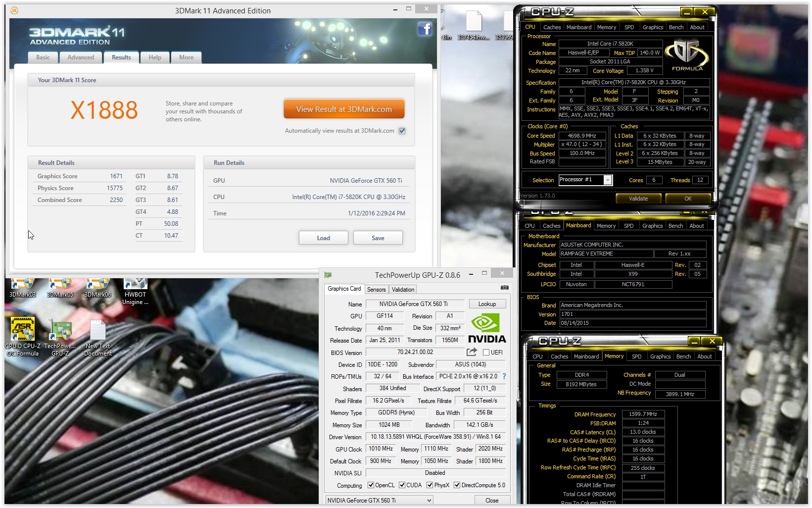Open the Graphics tab in CPU-Z Mainboard window
Viewport: 812px width, 508px height.
click(x=653, y=226)
